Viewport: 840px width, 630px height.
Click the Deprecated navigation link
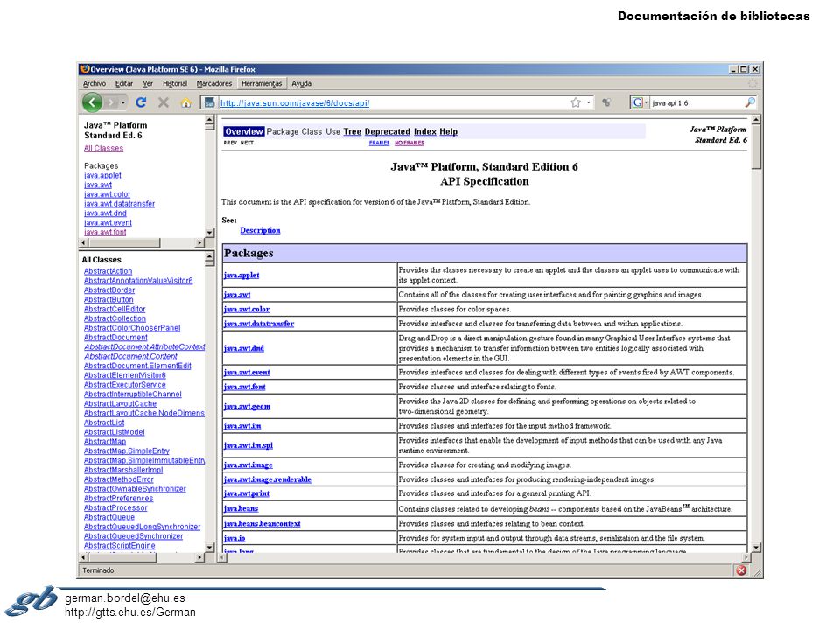pyautogui.click(x=387, y=132)
